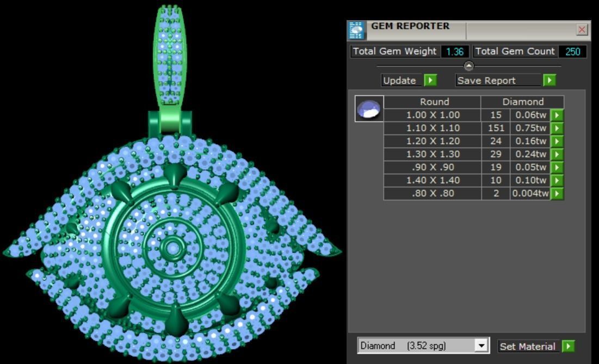Collapse the header using the round arrow handle

[469, 66]
